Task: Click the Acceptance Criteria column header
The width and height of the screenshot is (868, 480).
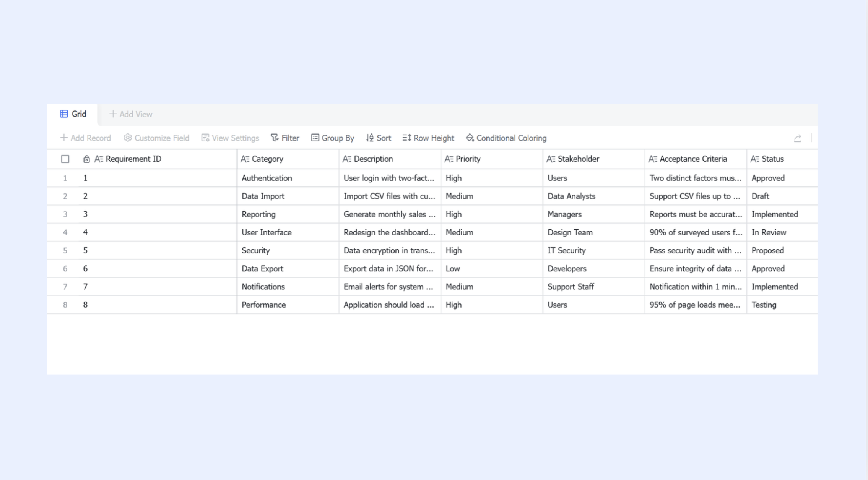Action: [696, 159]
